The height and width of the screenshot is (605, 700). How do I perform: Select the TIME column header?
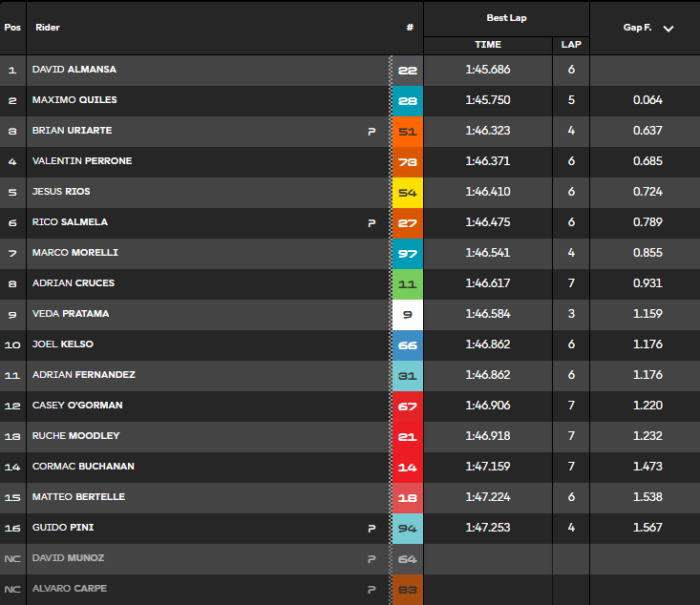pos(488,45)
